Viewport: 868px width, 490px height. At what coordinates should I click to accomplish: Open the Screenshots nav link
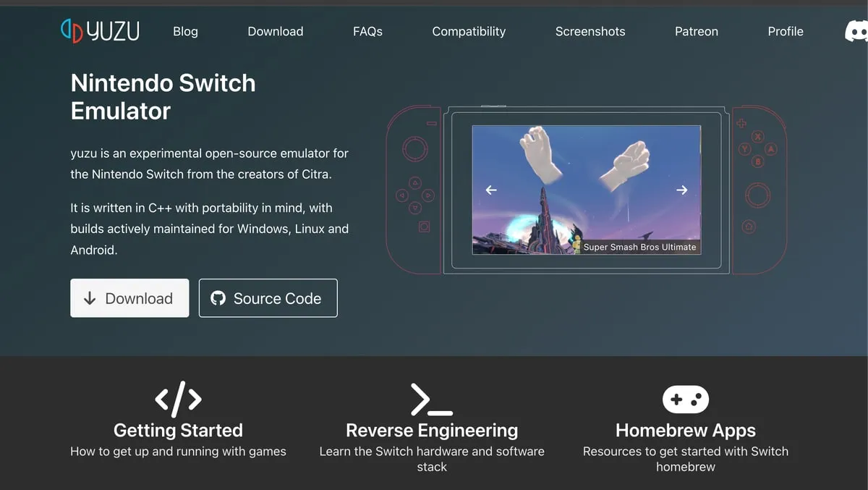coord(590,31)
